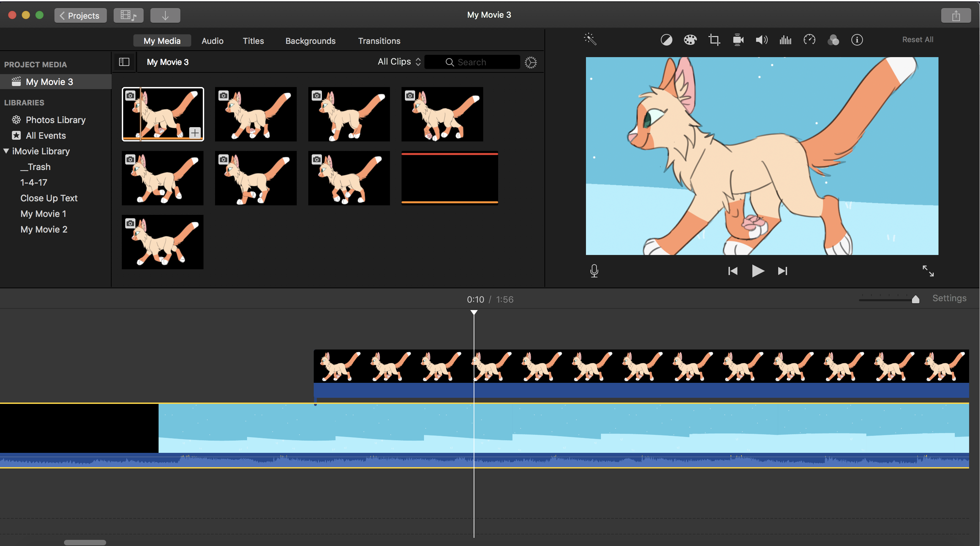This screenshot has width=980, height=546.
Task: Switch to the Transitions tab
Action: 379,41
